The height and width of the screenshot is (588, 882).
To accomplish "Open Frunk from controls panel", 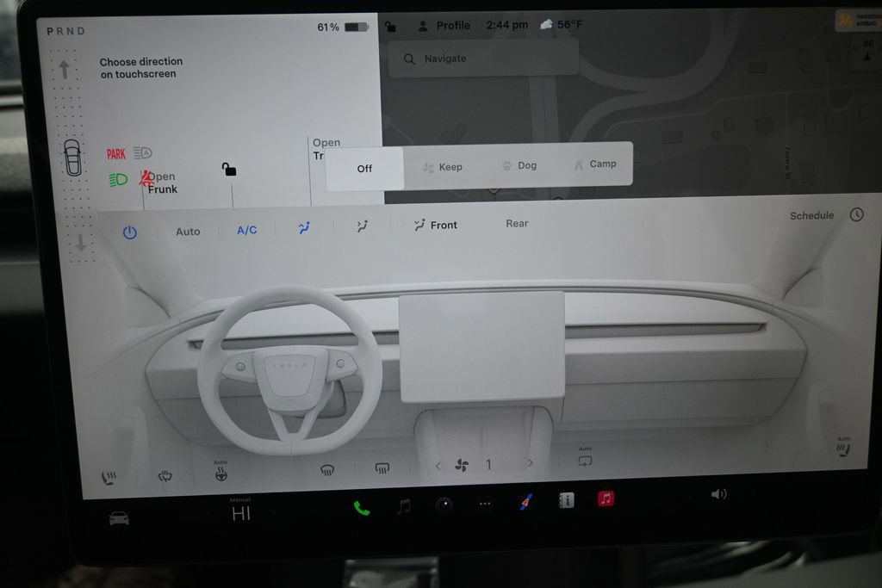I will pyautogui.click(x=162, y=182).
